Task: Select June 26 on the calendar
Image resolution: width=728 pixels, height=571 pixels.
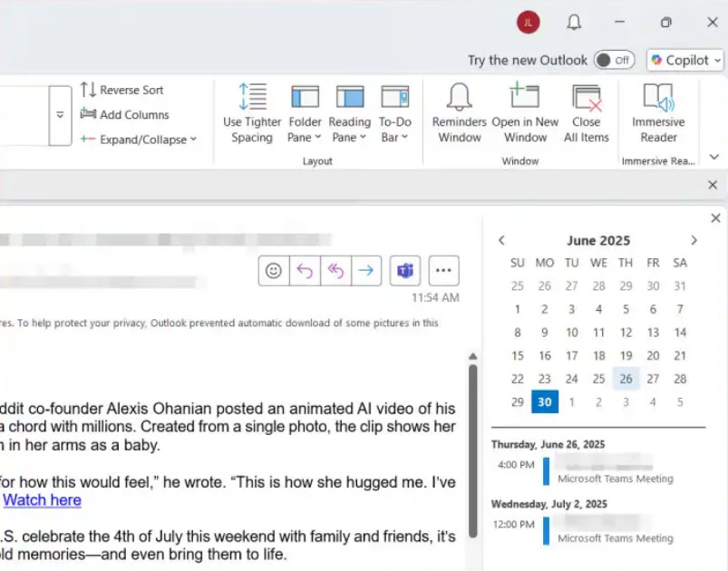Action: (x=626, y=378)
